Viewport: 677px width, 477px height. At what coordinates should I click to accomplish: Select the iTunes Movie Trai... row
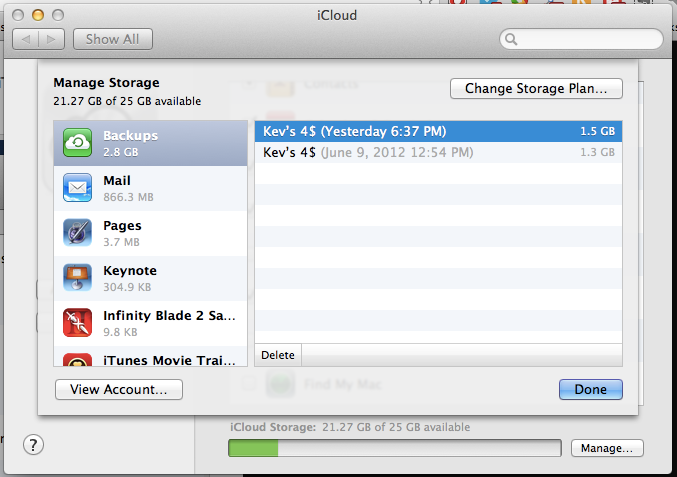point(150,356)
